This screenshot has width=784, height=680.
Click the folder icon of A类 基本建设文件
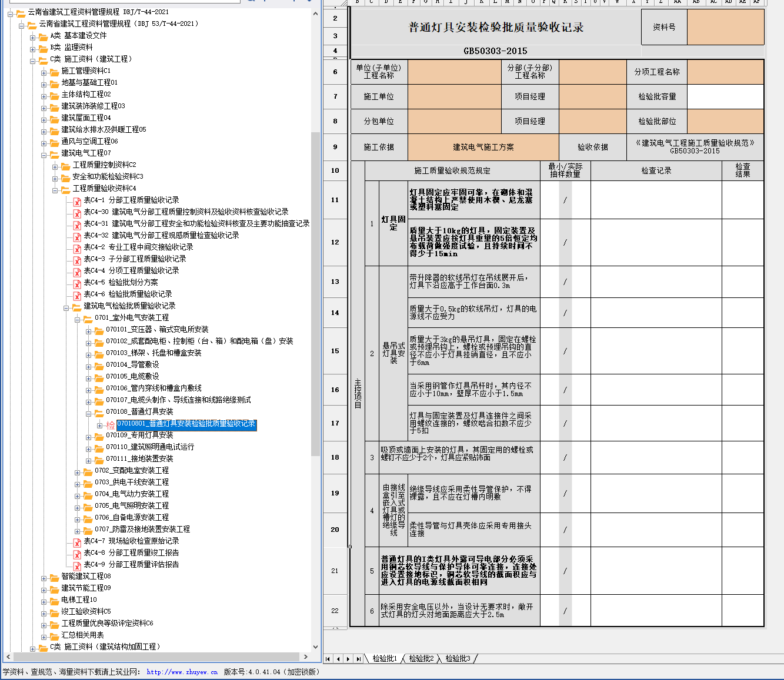click(43, 36)
